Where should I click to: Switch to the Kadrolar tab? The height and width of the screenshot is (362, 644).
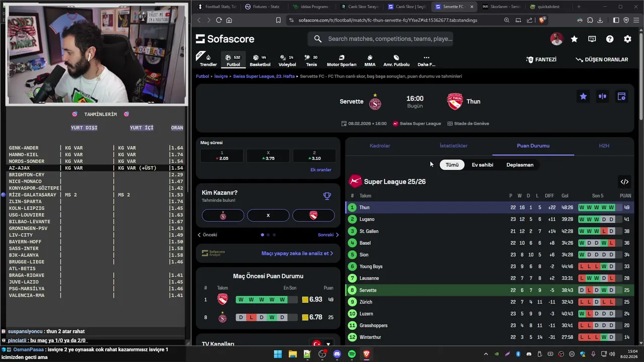click(x=380, y=146)
